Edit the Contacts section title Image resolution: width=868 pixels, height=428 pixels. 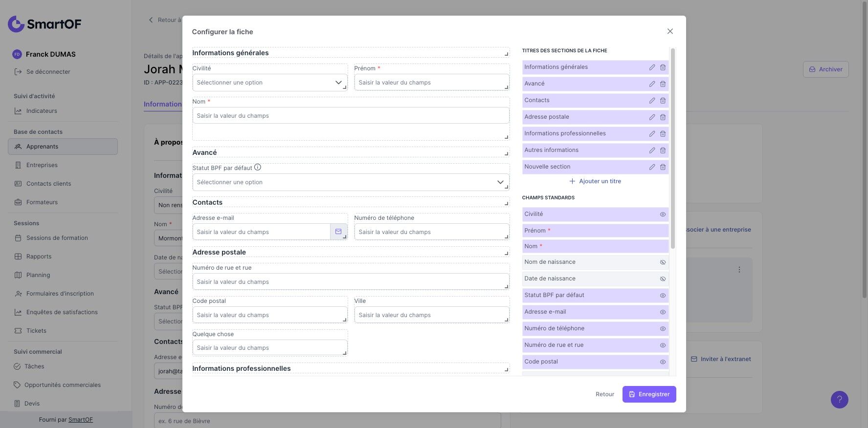pyautogui.click(x=652, y=101)
